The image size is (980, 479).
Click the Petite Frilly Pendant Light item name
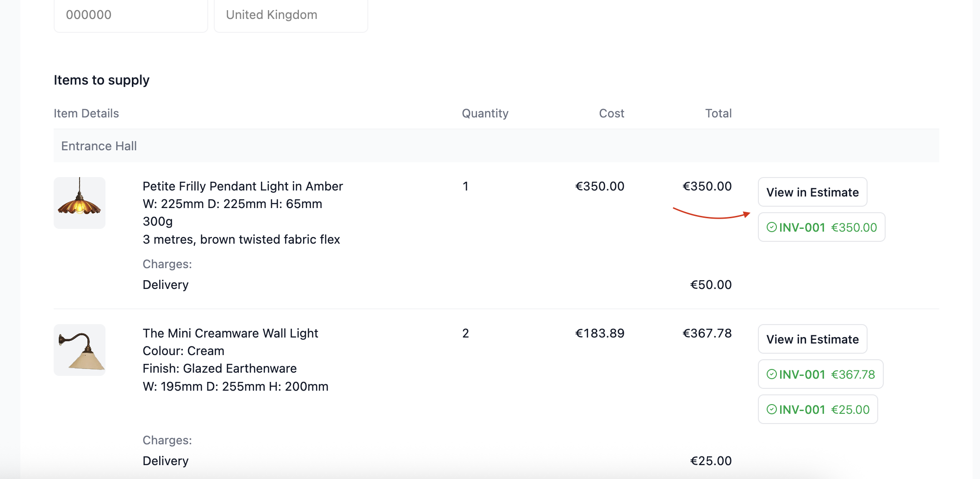pyautogui.click(x=242, y=186)
